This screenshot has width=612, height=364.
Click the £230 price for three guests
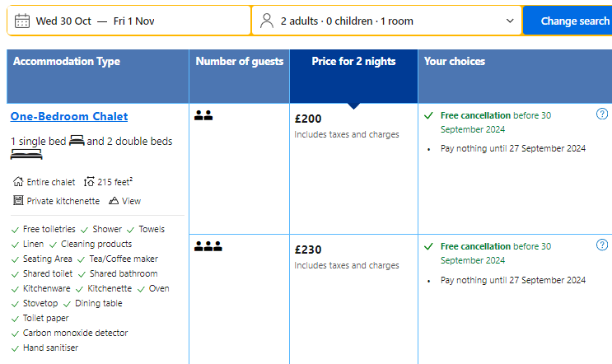coord(308,250)
